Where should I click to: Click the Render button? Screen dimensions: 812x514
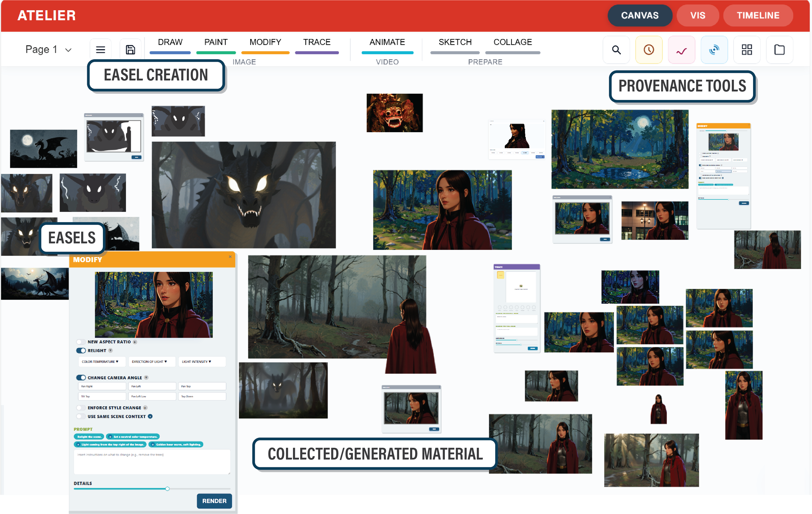coord(214,501)
